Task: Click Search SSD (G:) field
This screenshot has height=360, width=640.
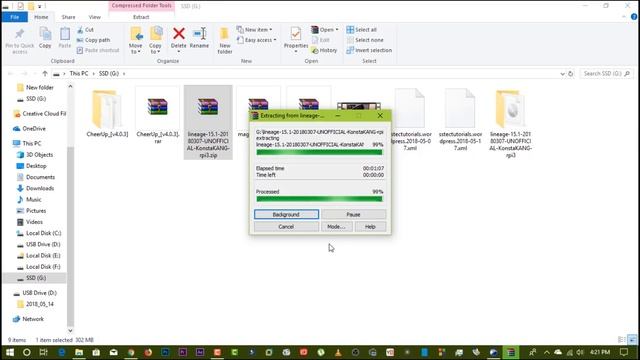Action: [606, 73]
